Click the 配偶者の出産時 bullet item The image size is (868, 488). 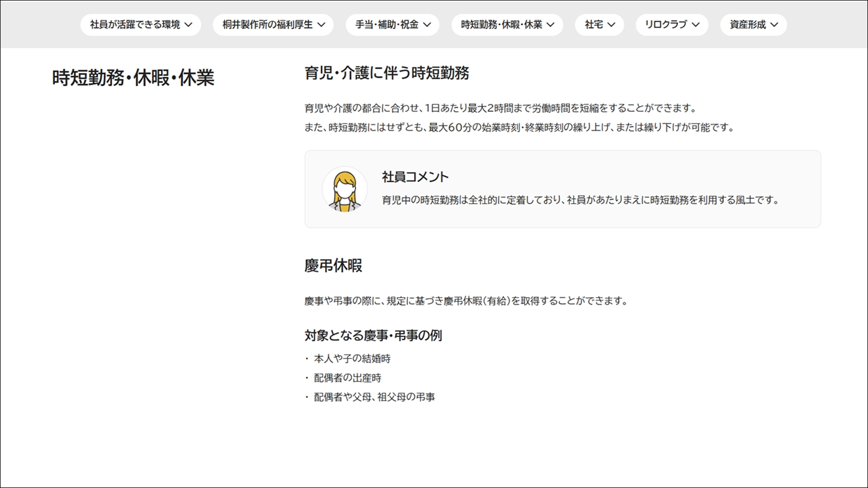347,378
